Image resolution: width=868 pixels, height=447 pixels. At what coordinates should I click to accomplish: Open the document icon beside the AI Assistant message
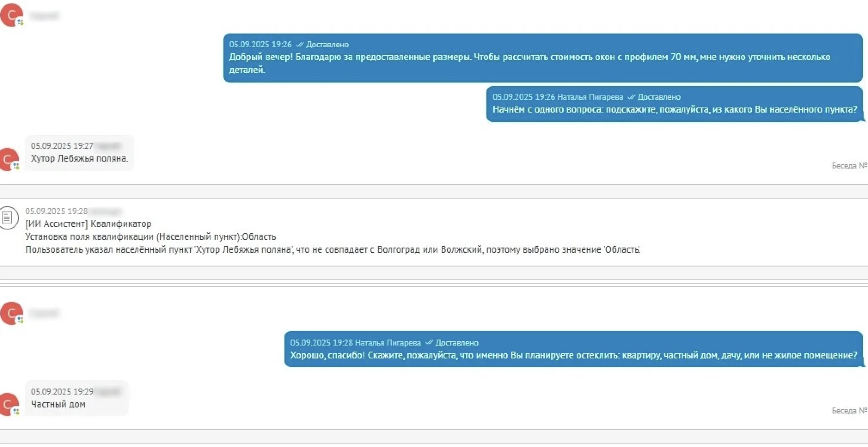pyautogui.click(x=8, y=218)
